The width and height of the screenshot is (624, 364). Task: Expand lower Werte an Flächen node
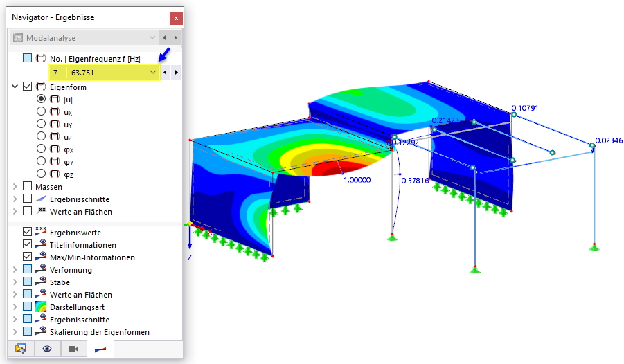click(x=15, y=294)
